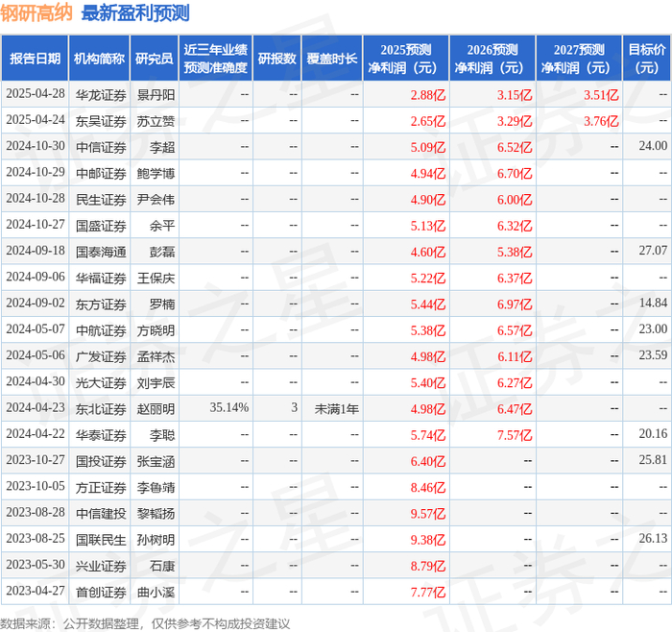Click the 华龙证券 institution cell
Viewport: 672px width, 632px height.
(x=101, y=95)
